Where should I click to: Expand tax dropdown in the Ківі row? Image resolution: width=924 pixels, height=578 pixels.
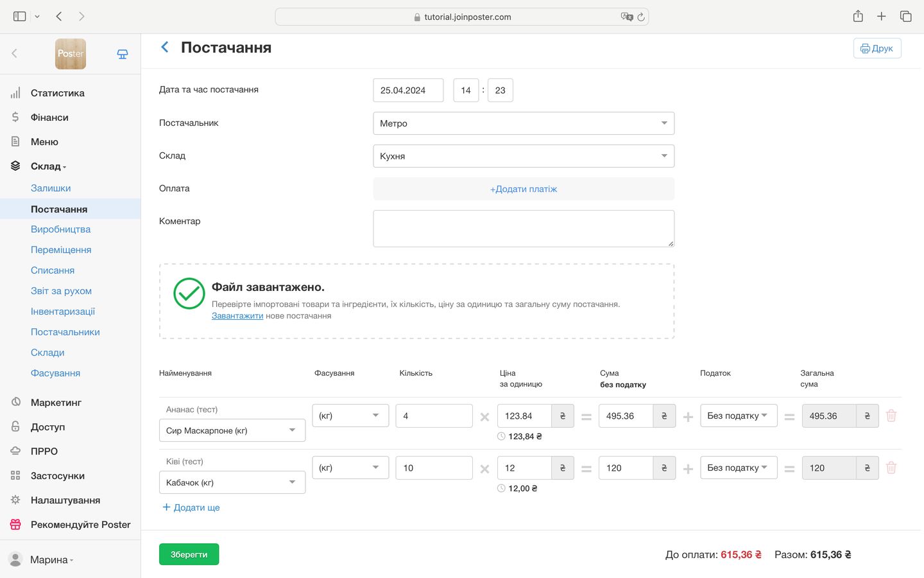(x=738, y=468)
